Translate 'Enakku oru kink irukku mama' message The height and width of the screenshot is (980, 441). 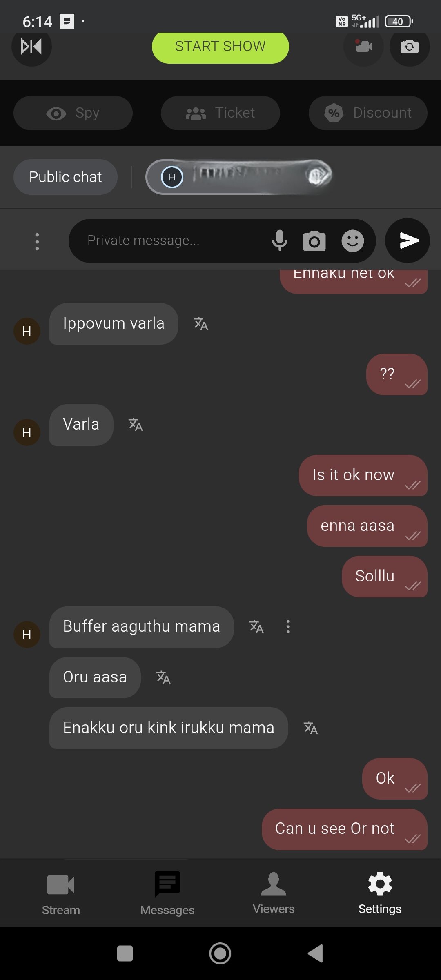[311, 728]
